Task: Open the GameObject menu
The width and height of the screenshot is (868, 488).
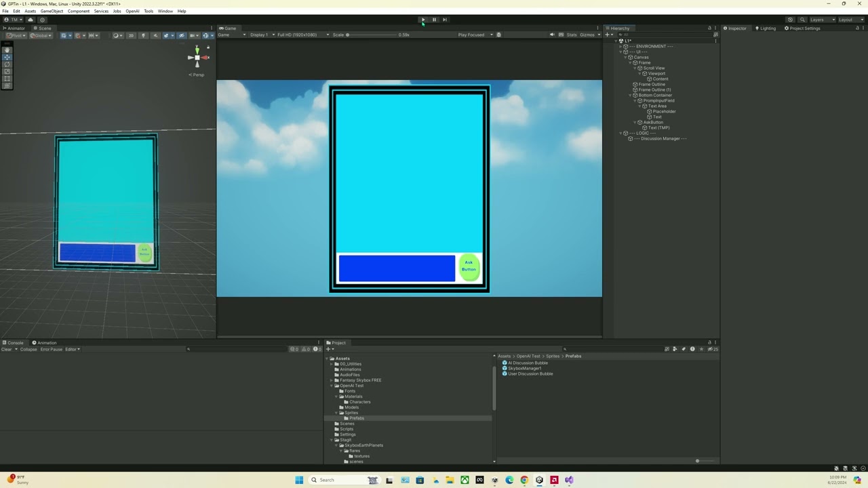Action: point(52,11)
